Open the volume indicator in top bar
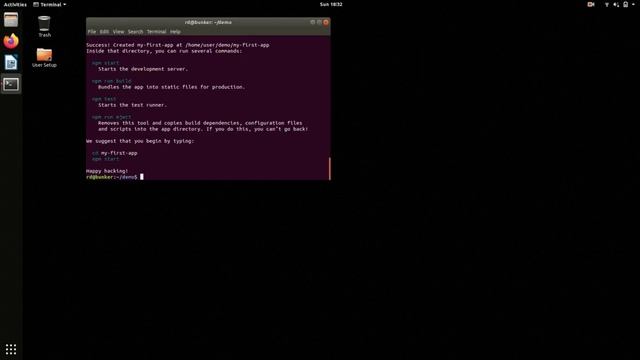Screen dimensions: 640x360 click(616, 4)
